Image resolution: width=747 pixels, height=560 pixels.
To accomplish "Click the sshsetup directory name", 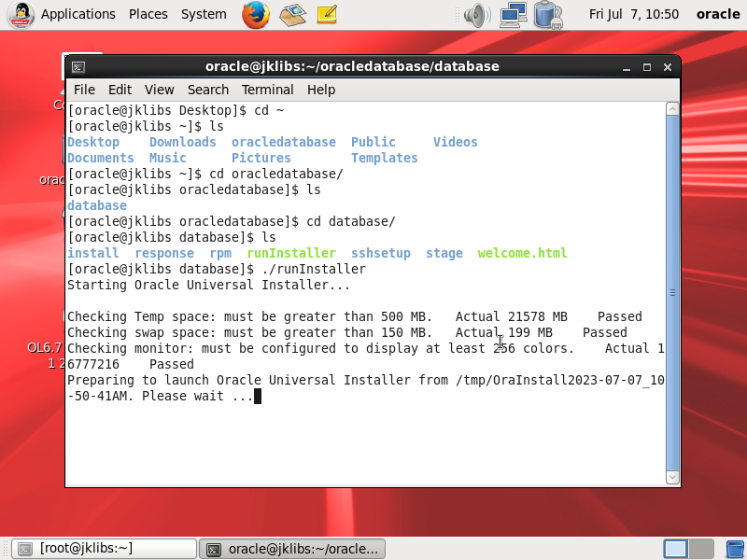I will (x=381, y=253).
